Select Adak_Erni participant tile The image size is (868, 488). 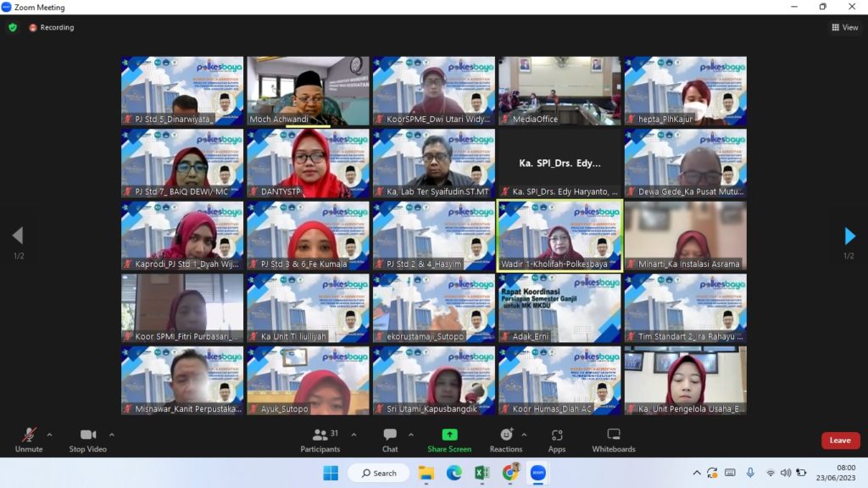click(x=559, y=308)
